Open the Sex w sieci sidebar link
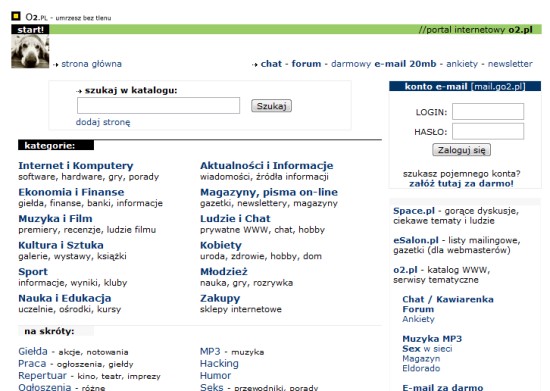The width and height of the screenshot is (550, 391). [427, 349]
